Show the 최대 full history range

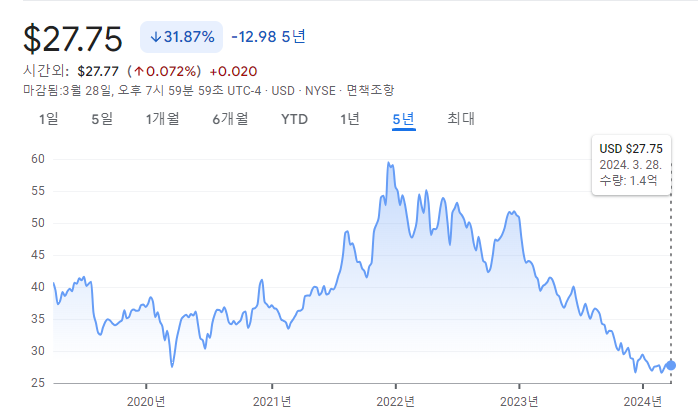pyautogui.click(x=461, y=119)
